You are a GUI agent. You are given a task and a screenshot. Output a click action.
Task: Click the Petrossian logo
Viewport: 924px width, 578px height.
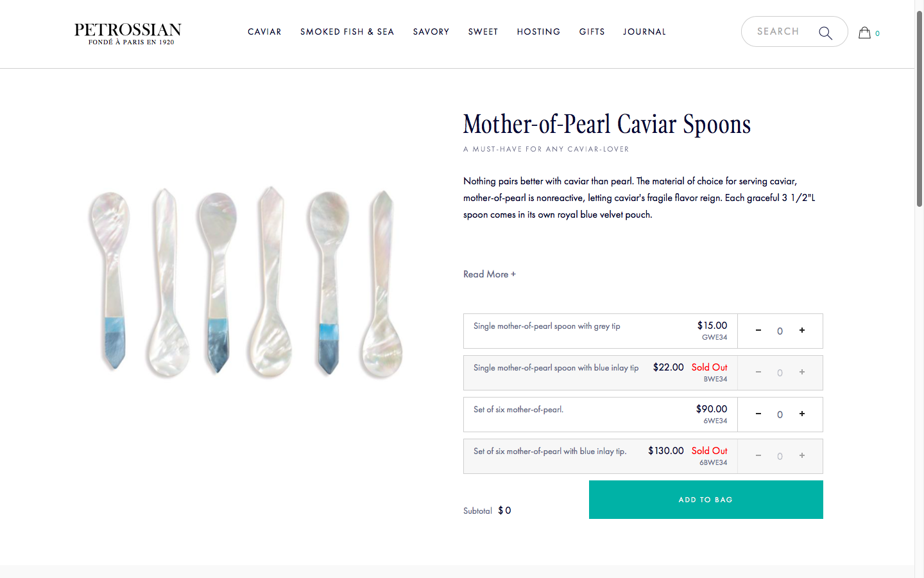click(x=128, y=33)
